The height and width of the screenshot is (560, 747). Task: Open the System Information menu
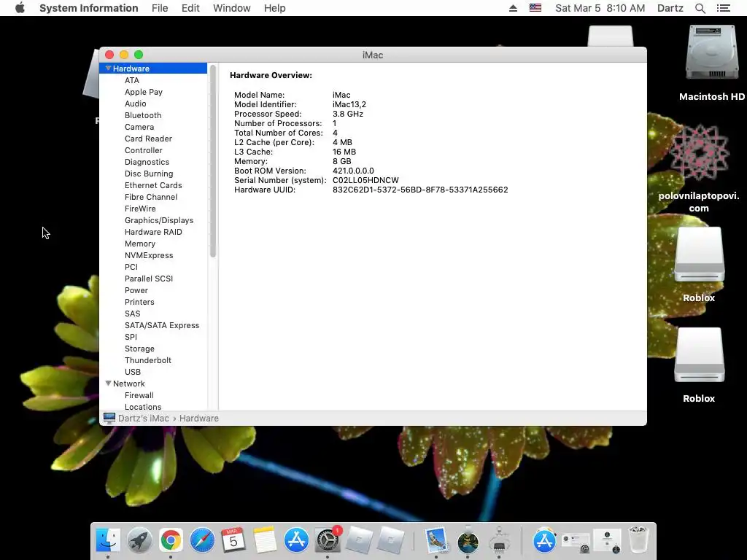tap(88, 8)
